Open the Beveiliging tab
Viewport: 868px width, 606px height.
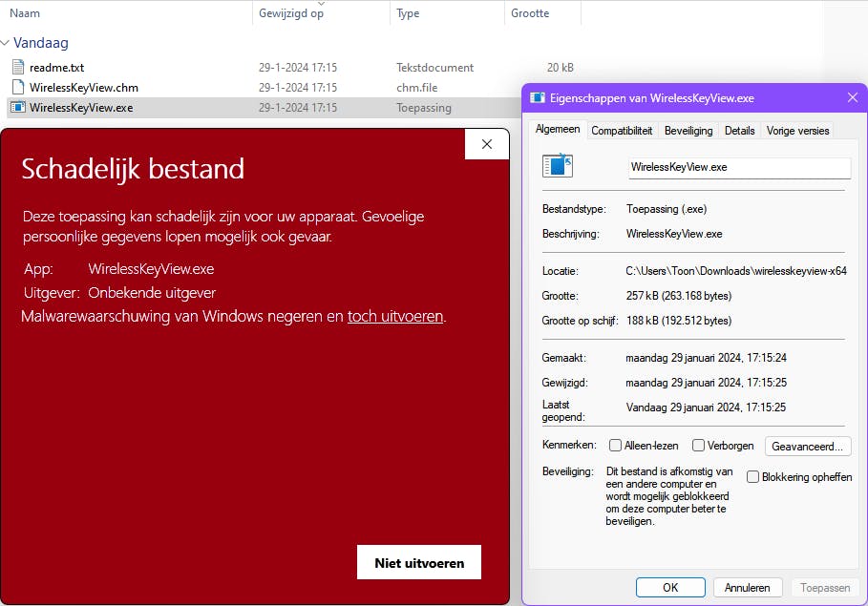[688, 131]
